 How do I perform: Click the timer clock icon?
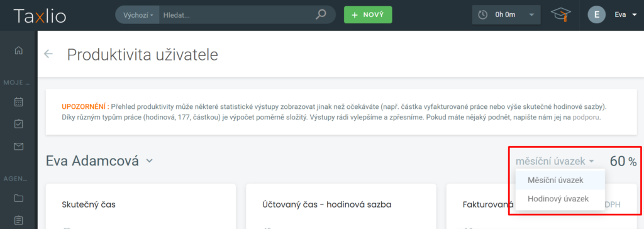tap(483, 15)
